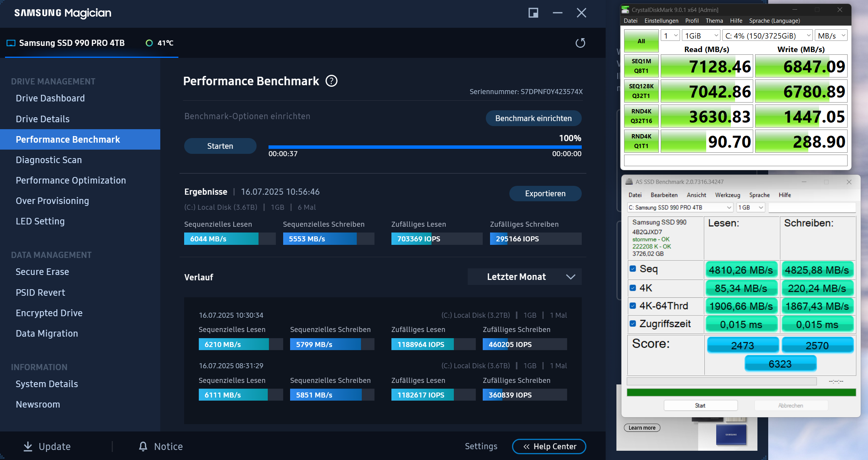Disable the 4K-64Thrd test checkbox
The width and height of the screenshot is (868, 460).
(633, 306)
